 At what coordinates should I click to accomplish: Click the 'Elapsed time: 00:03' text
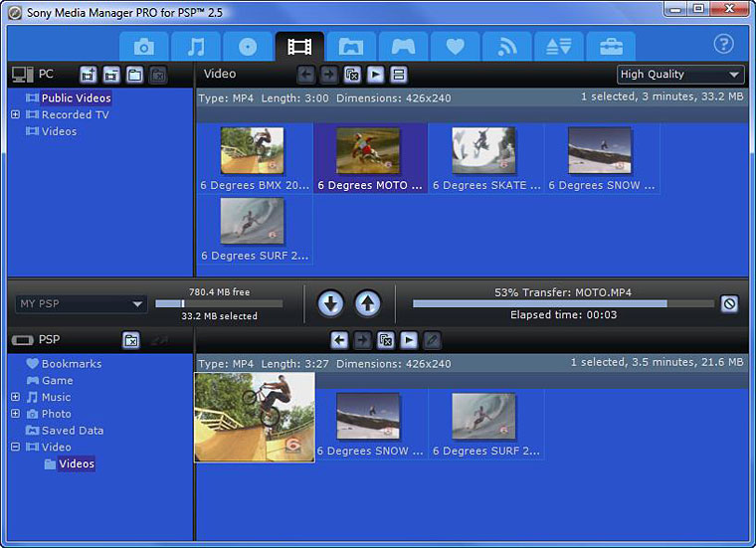(x=563, y=314)
